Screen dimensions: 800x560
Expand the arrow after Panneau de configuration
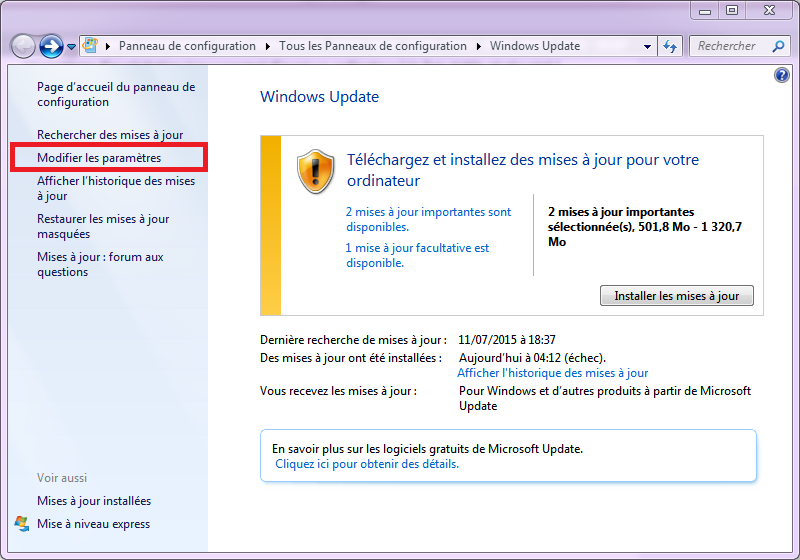268,46
